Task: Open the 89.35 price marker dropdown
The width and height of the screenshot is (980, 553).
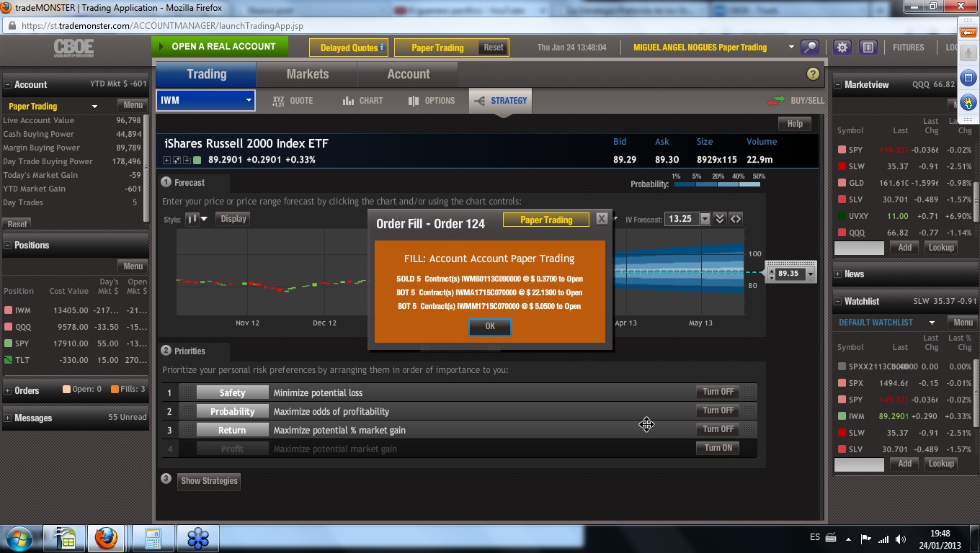Action: 811,274
